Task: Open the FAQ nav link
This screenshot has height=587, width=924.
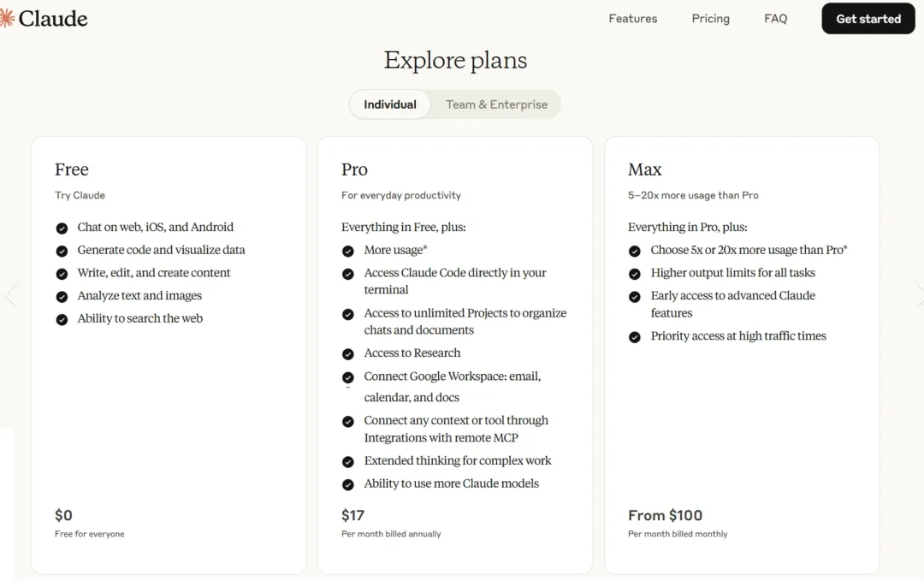Action: coord(775,18)
